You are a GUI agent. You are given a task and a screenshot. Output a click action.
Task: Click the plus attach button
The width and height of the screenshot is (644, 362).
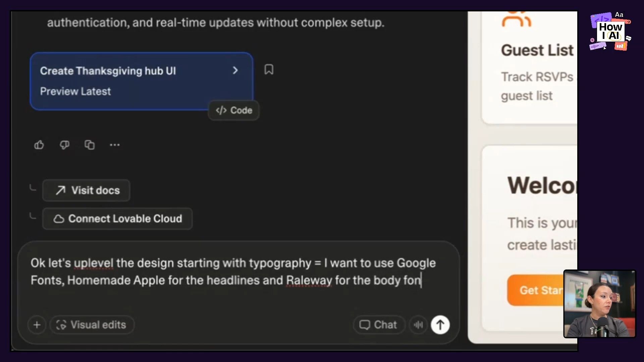pos(37,325)
